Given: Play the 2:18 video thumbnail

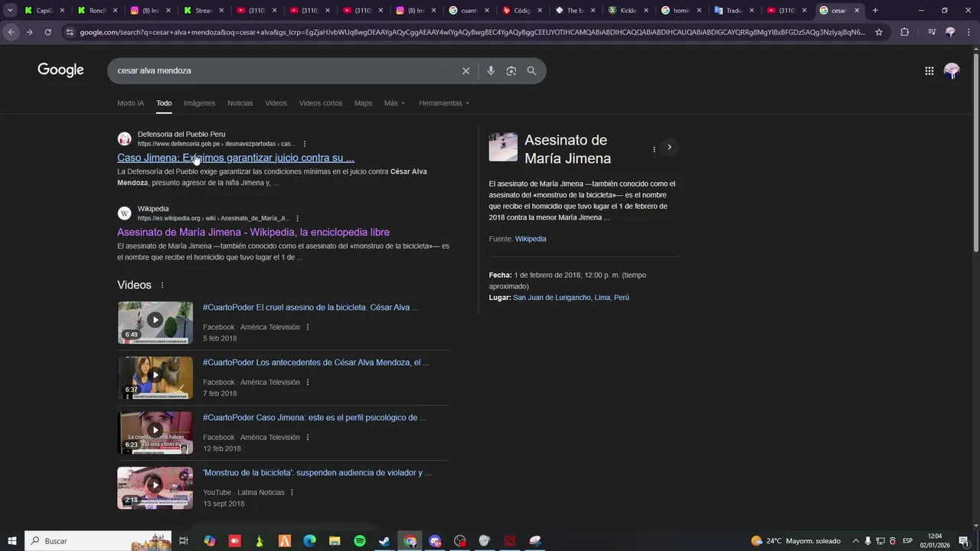Looking at the screenshot, I should tap(155, 487).
